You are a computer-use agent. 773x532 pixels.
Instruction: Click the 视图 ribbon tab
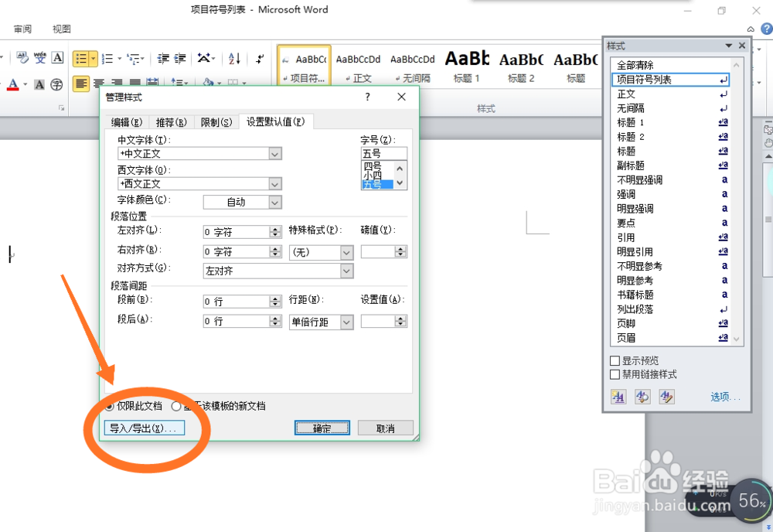[60, 28]
